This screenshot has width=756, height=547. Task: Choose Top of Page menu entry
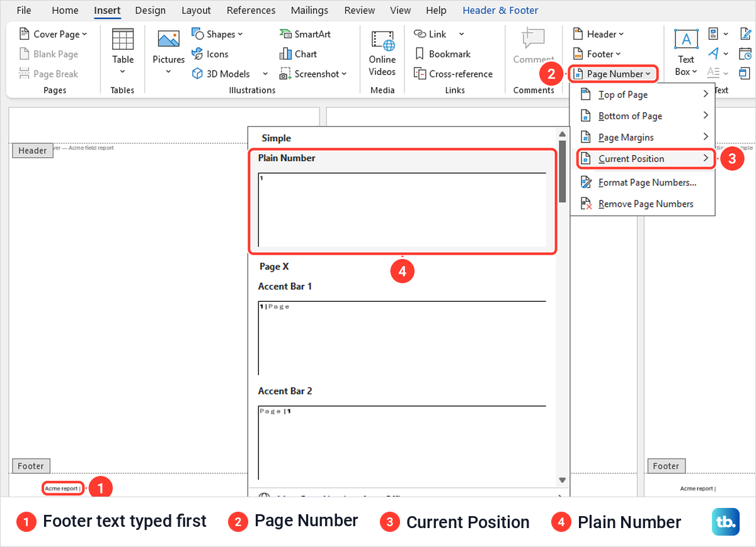643,95
